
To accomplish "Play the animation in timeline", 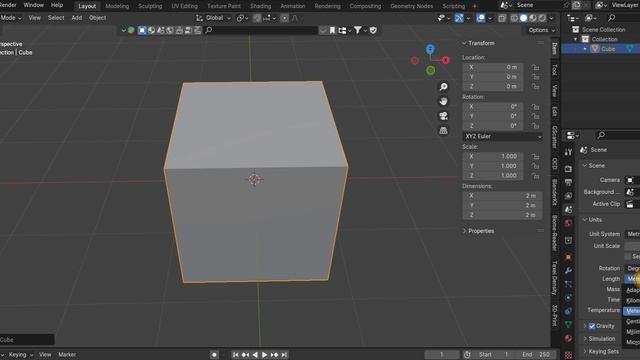I will 264,355.
